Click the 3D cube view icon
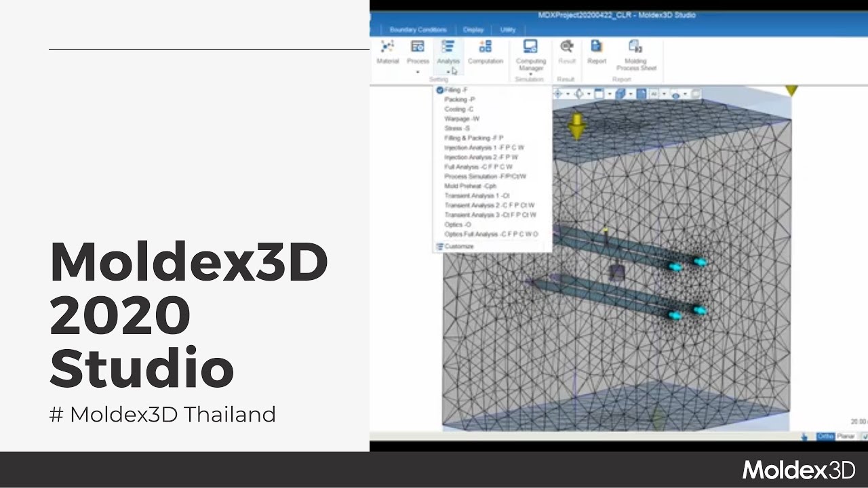Viewport: 868px width, 488px height. click(620, 94)
